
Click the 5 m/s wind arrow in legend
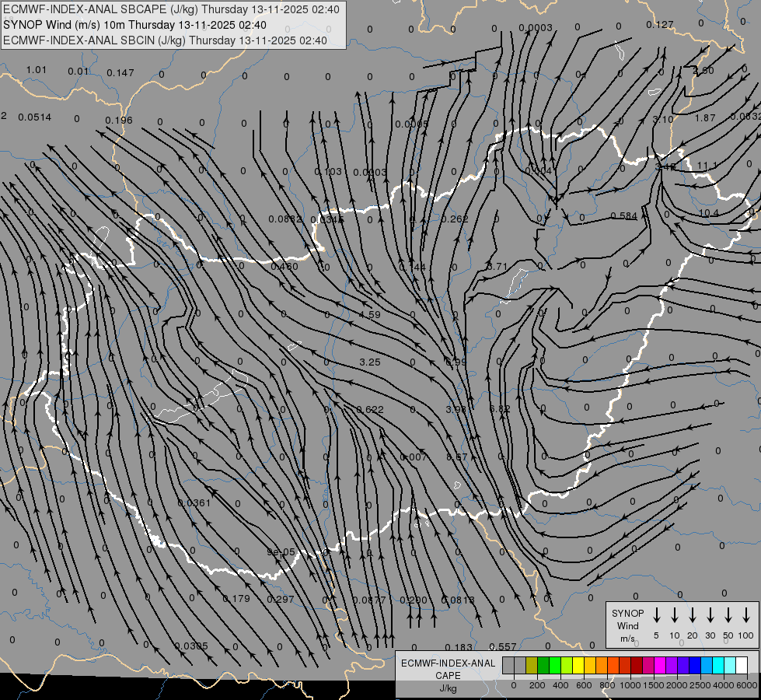pos(656,615)
